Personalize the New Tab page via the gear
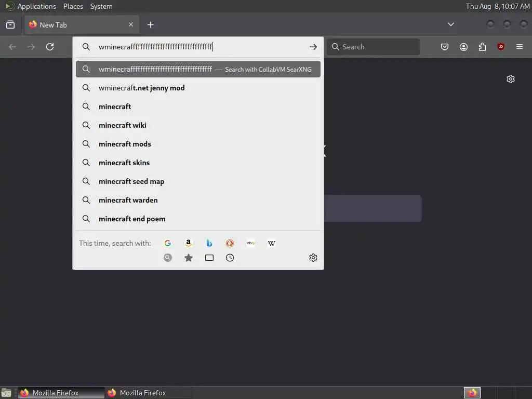Viewport: 532px width, 399px height. coord(511,79)
